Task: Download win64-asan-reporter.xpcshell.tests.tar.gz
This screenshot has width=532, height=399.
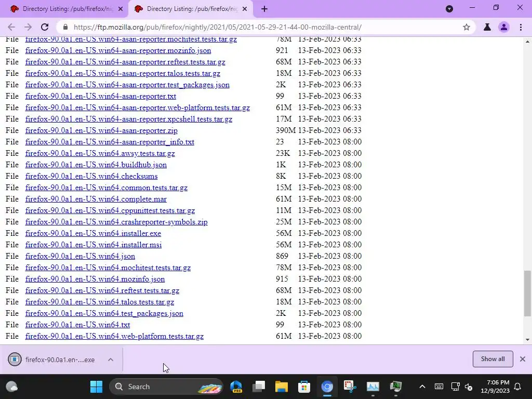Action: tap(129, 119)
